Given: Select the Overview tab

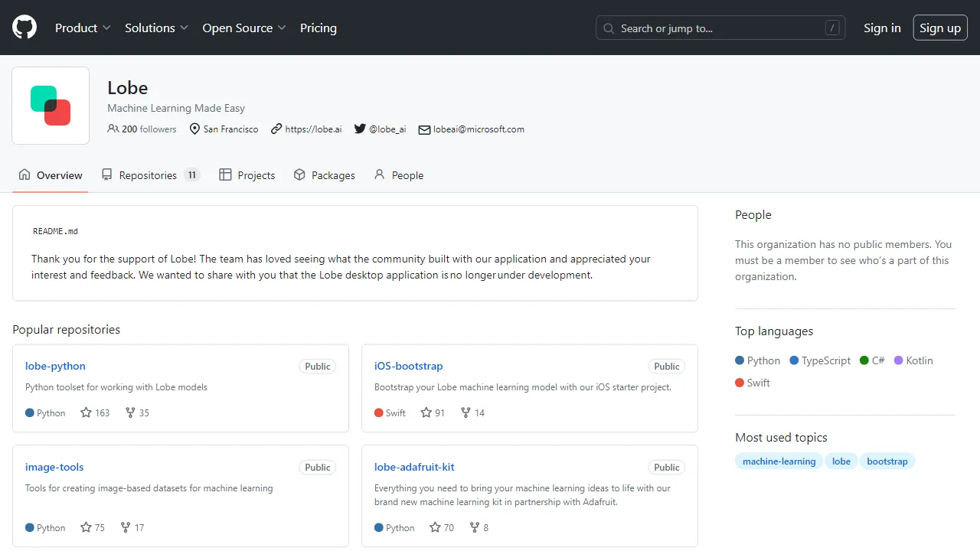Looking at the screenshot, I should [51, 175].
